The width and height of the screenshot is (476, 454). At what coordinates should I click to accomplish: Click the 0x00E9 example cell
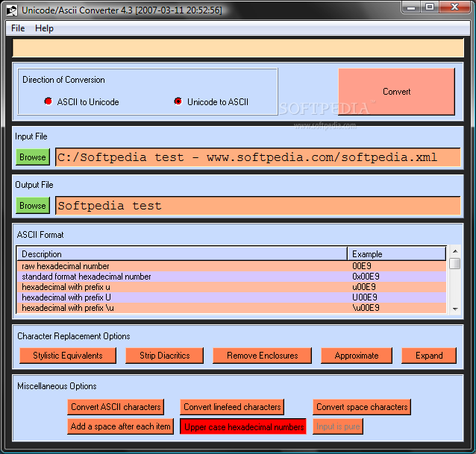coord(366,277)
